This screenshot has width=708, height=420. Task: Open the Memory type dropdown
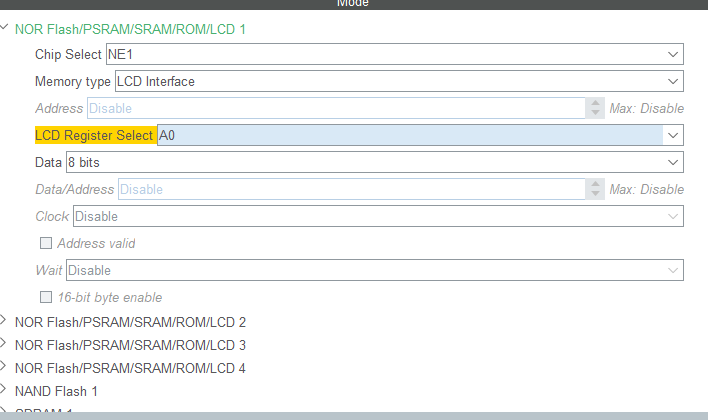673,81
